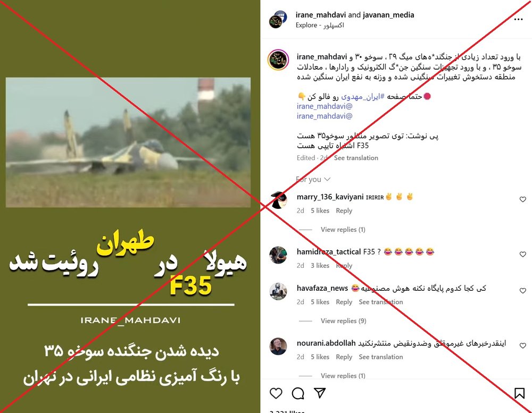Open the three-dot more options menu
Screen dimensions: 532x413
coord(518,19)
